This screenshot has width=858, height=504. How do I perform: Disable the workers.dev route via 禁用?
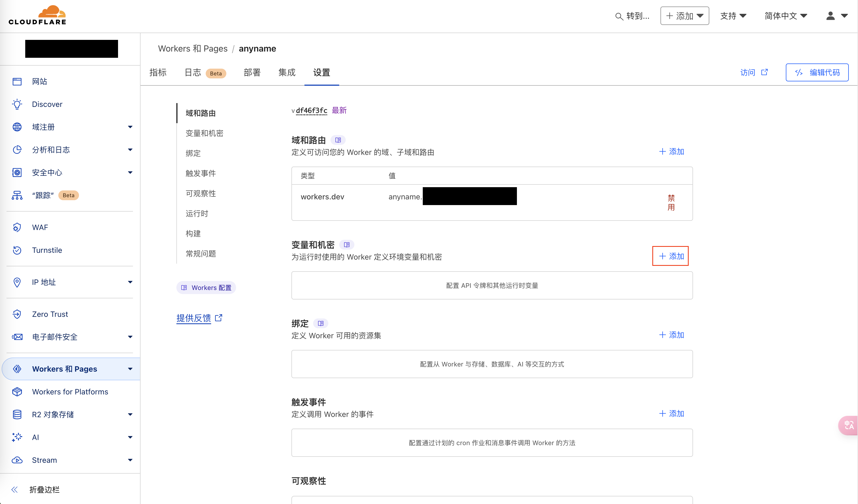click(x=671, y=202)
